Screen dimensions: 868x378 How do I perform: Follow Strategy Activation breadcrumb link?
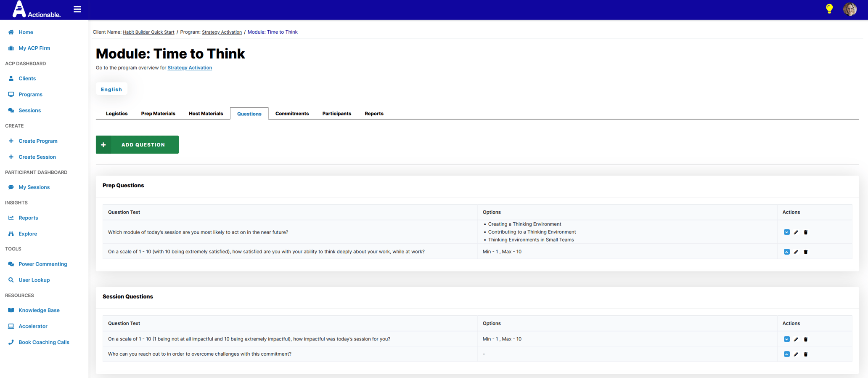click(x=222, y=32)
